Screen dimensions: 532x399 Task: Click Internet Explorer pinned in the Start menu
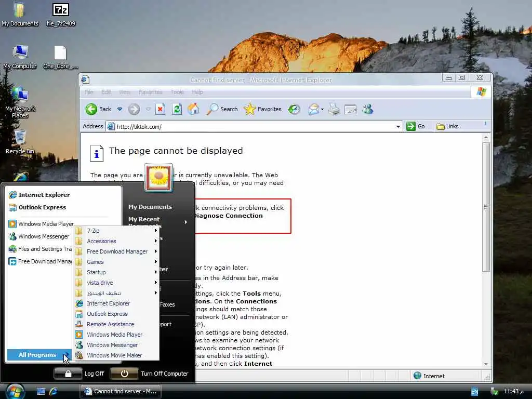64,195
